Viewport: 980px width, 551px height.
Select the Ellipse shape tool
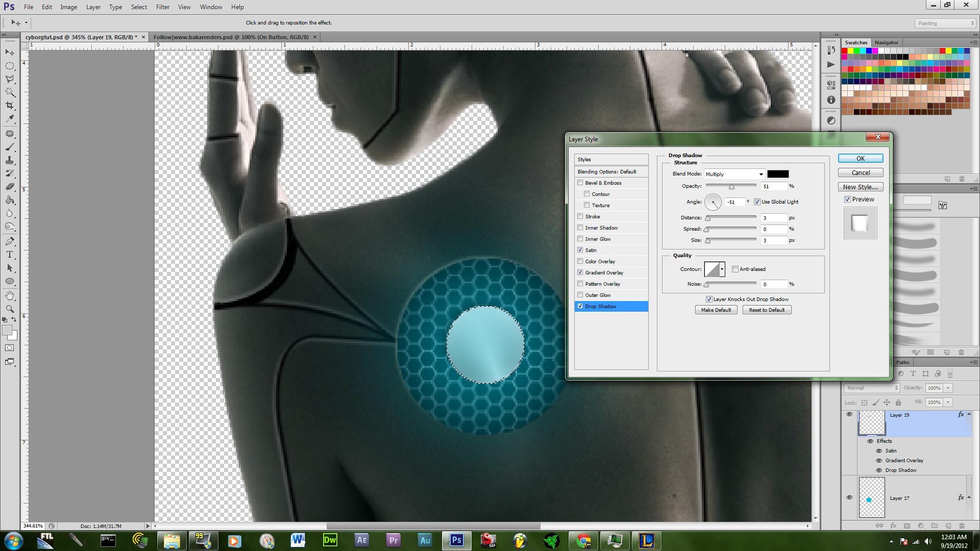(x=10, y=281)
